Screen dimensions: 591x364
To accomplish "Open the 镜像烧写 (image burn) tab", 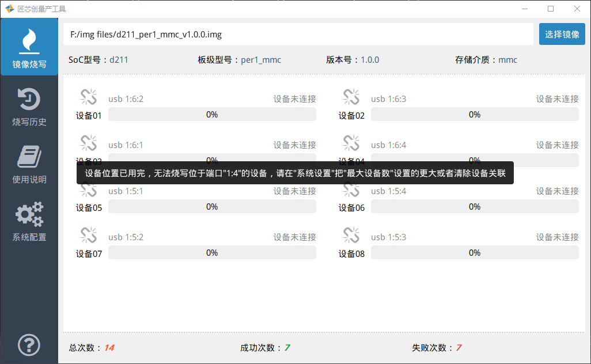I will [x=29, y=47].
